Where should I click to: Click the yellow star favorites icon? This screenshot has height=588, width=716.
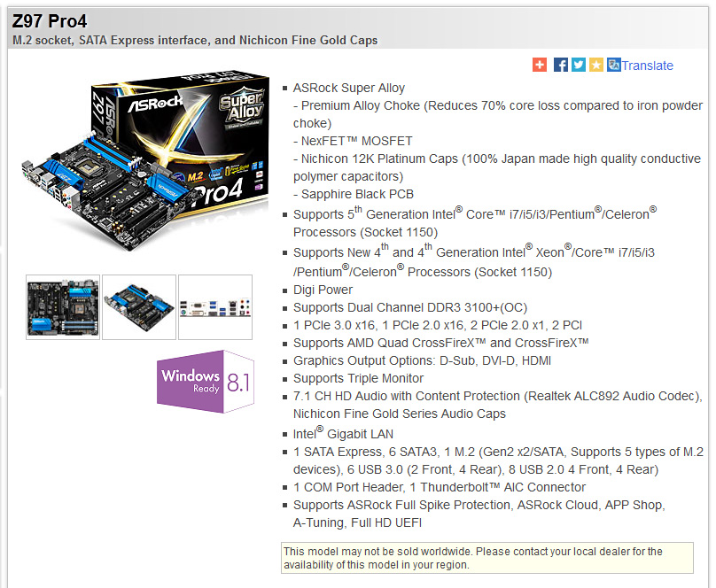595,65
